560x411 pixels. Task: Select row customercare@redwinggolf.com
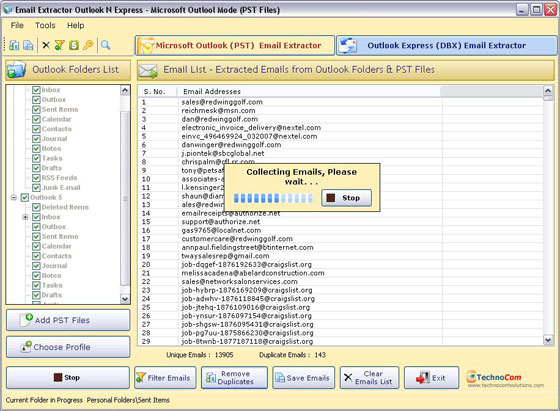[341, 239]
